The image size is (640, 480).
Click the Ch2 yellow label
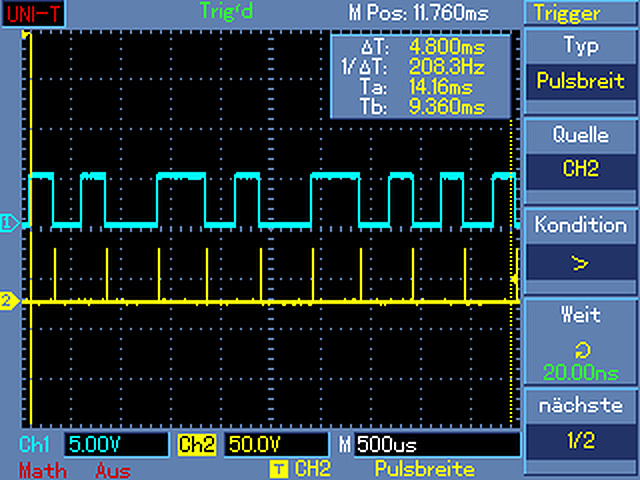(x=197, y=444)
